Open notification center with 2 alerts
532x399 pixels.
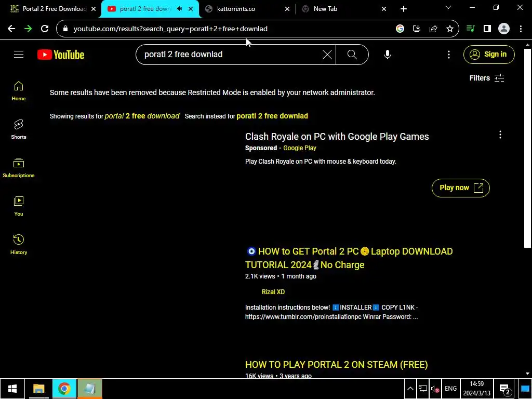pyautogui.click(x=505, y=389)
